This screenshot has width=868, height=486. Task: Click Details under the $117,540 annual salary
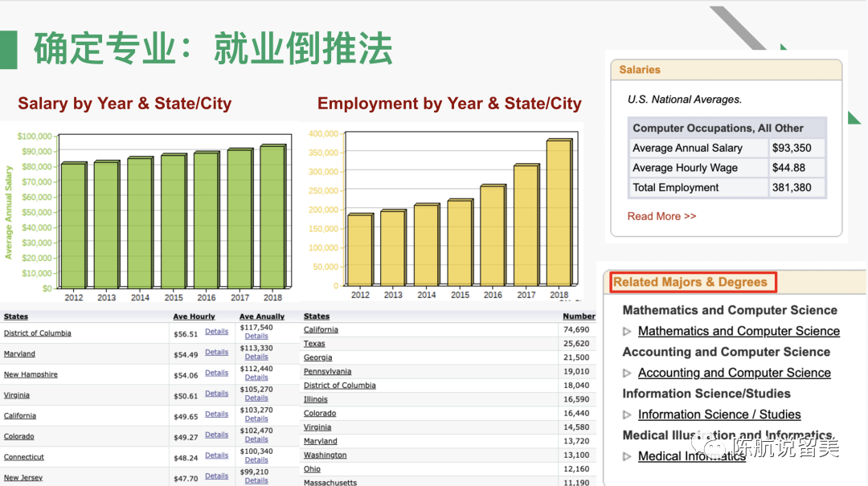(x=256, y=337)
